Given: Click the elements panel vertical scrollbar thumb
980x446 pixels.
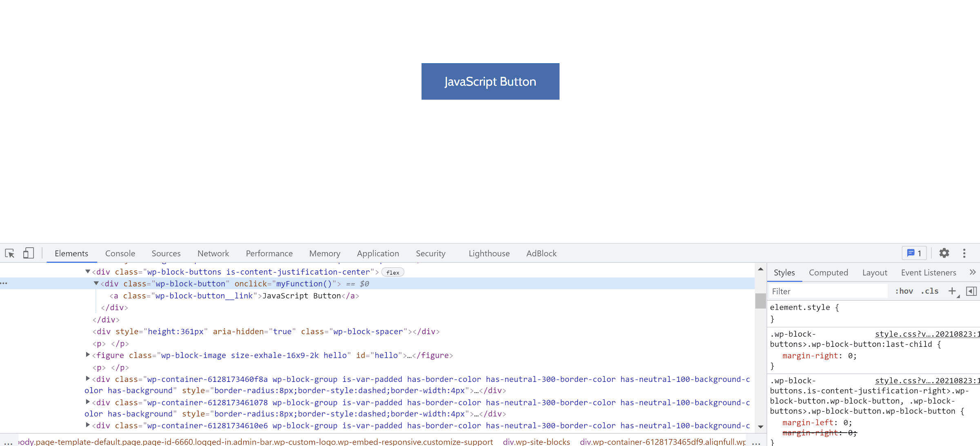Looking at the screenshot, I should (x=760, y=301).
